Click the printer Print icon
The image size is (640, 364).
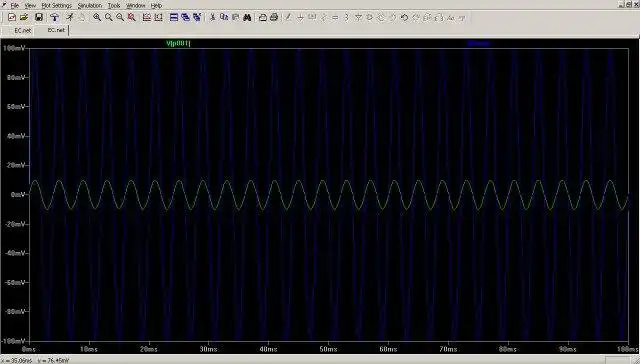pos(274,18)
